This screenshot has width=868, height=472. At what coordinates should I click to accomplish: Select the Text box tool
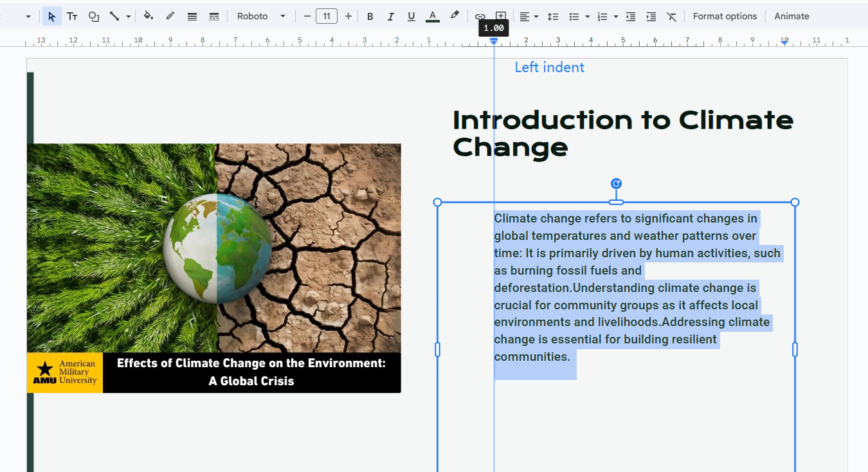[x=72, y=16]
